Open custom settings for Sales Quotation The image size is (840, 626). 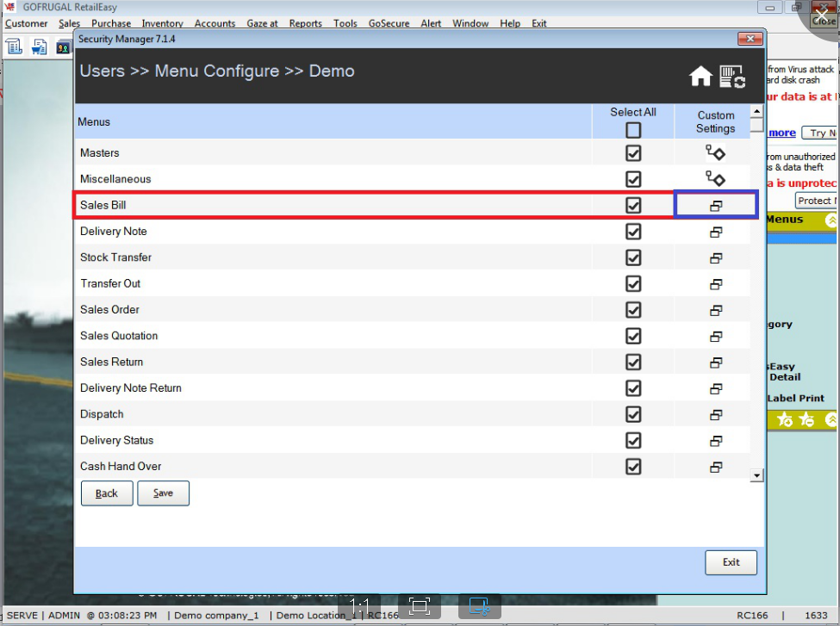click(716, 337)
